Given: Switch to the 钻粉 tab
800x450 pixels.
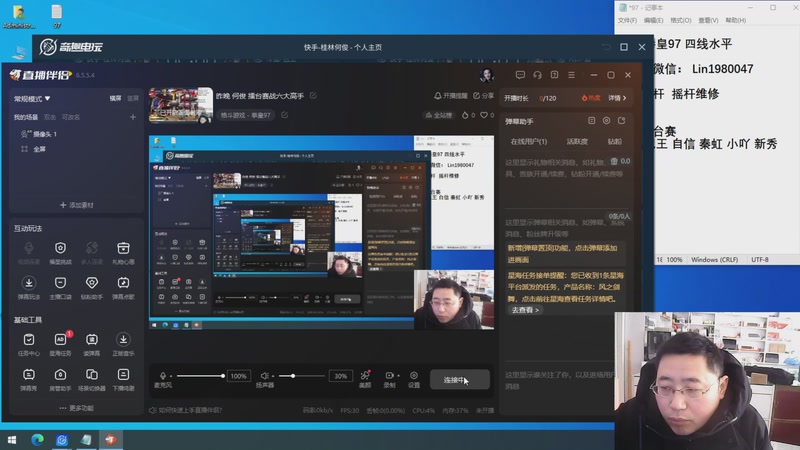Looking at the screenshot, I should click(x=615, y=141).
